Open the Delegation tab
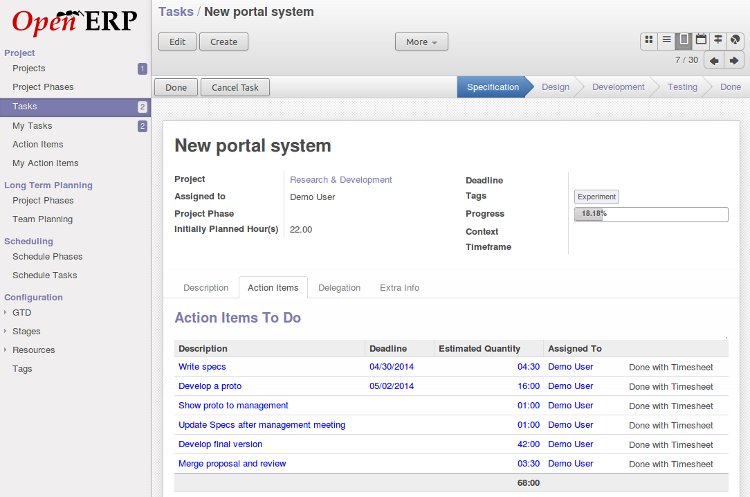The height and width of the screenshot is (497, 750). coord(339,288)
